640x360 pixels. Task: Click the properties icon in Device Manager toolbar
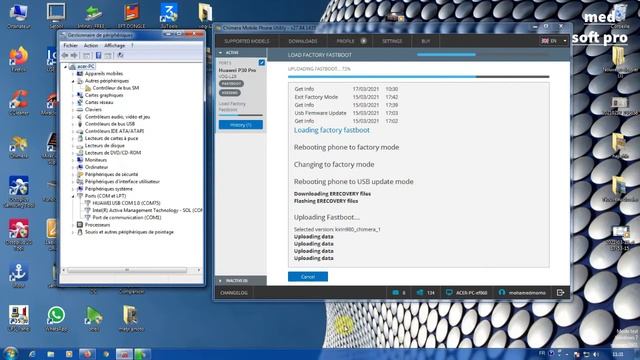(x=87, y=55)
